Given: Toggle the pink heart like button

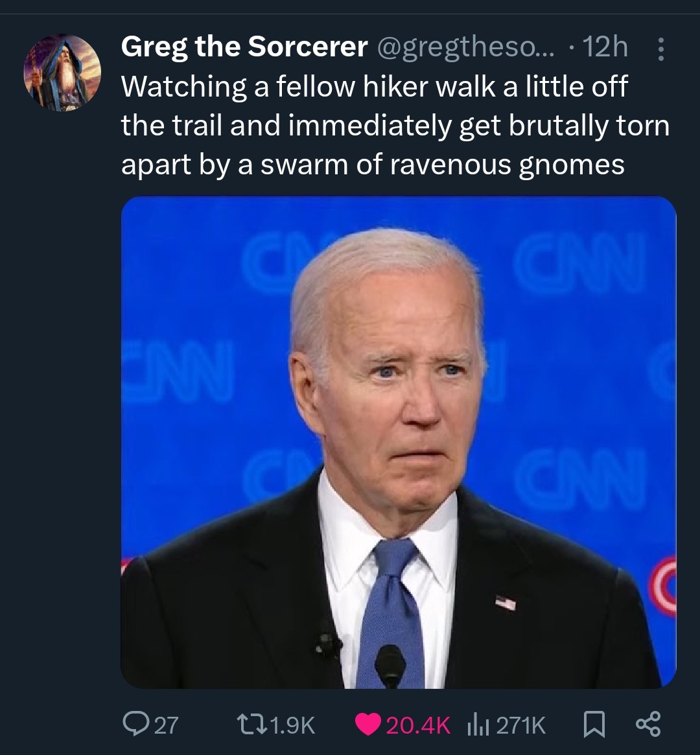Looking at the screenshot, I should pyautogui.click(x=369, y=724).
